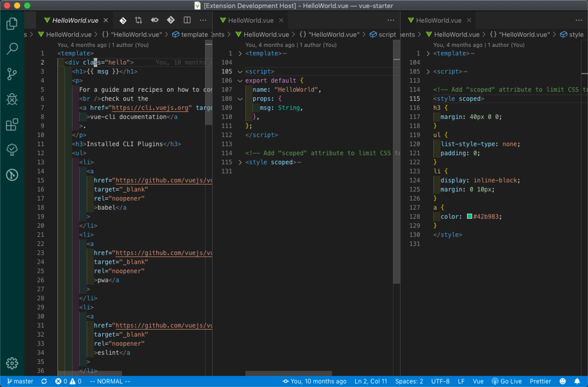Click Vue language mode in status bar
The height and width of the screenshot is (387, 588).
(x=478, y=381)
